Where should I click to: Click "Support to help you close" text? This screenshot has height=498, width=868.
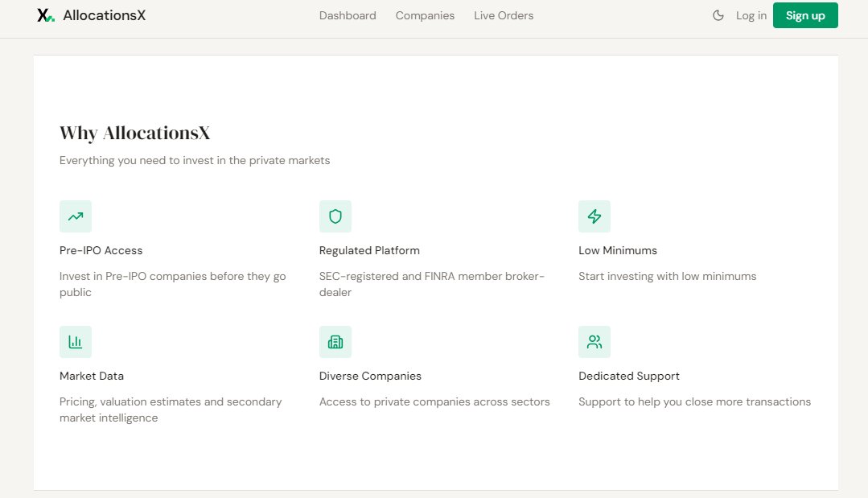click(x=695, y=401)
